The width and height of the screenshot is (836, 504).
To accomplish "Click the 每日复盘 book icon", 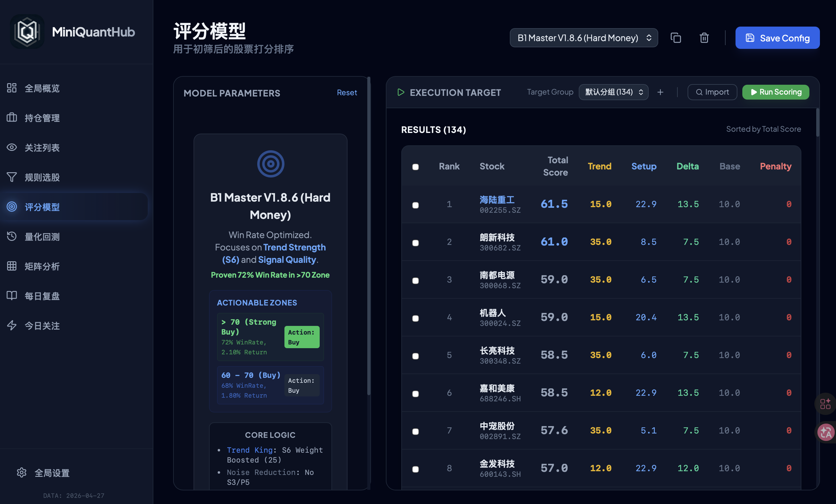I will 12,296.
